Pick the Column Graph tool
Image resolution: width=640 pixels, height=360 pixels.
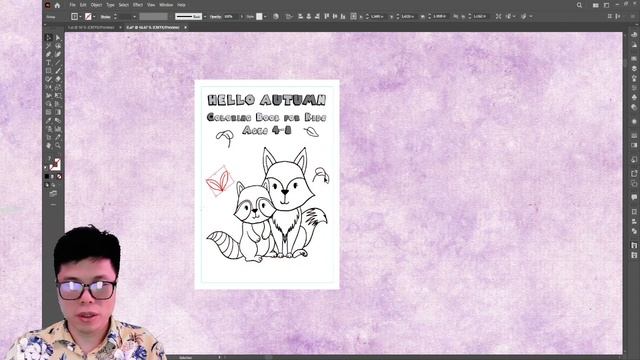tap(58, 129)
